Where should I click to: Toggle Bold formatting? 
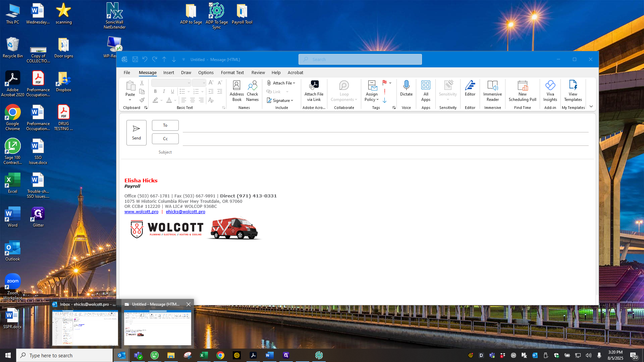(x=155, y=92)
